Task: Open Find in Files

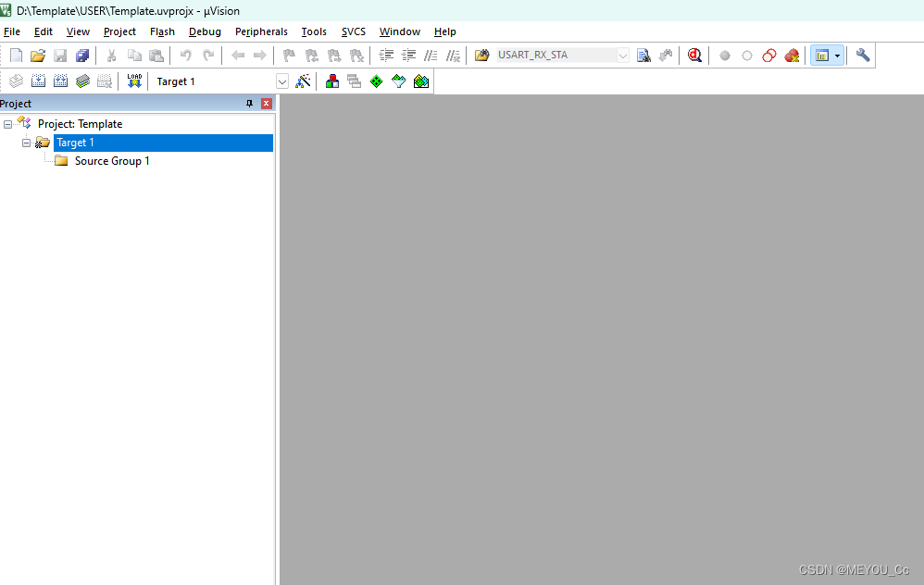Action: 482,56
